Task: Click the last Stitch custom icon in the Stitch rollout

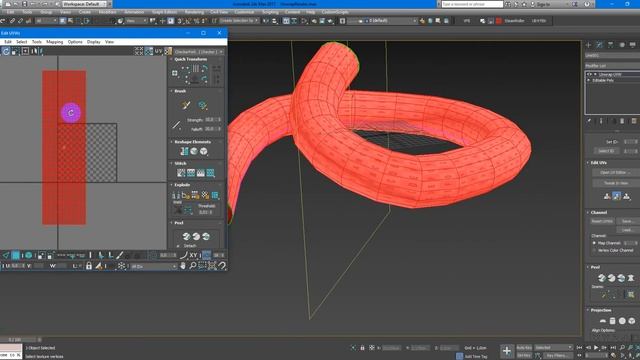Action: point(210,173)
